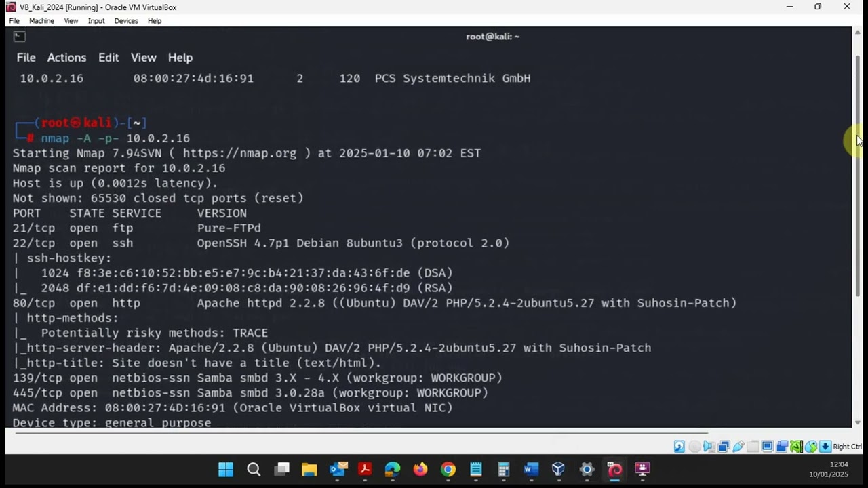Click the active Kali VM taskbar icon
Image resolution: width=868 pixels, height=488 pixels.
tap(614, 469)
